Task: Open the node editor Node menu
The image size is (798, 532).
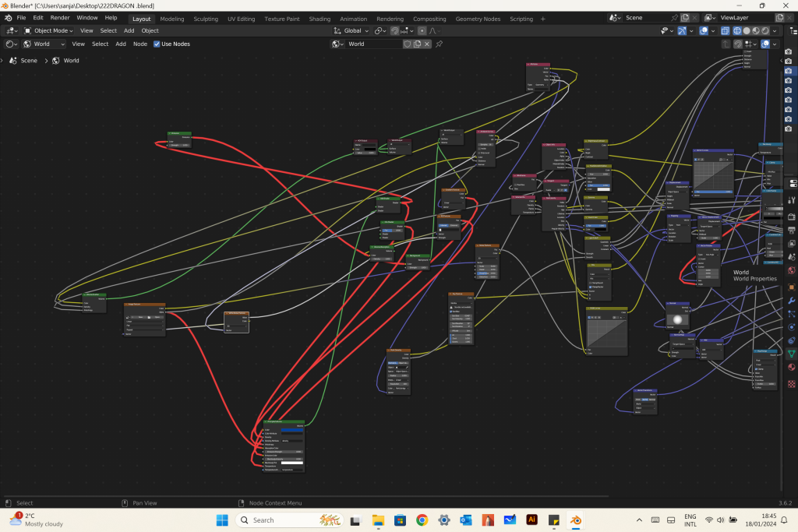Action: coord(140,44)
